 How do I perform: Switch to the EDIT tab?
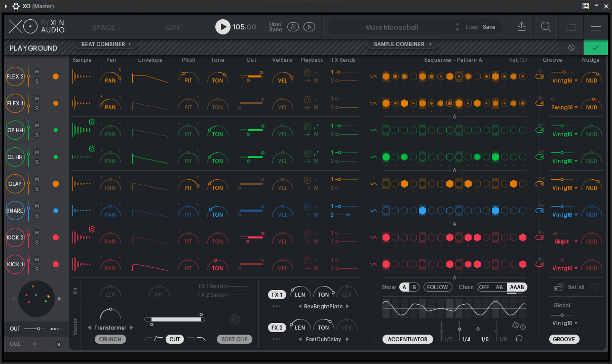[x=173, y=27]
